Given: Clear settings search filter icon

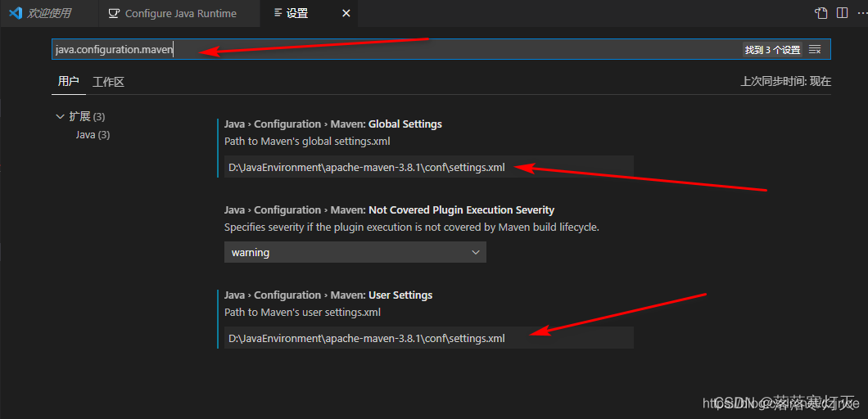Looking at the screenshot, I should 814,49.
